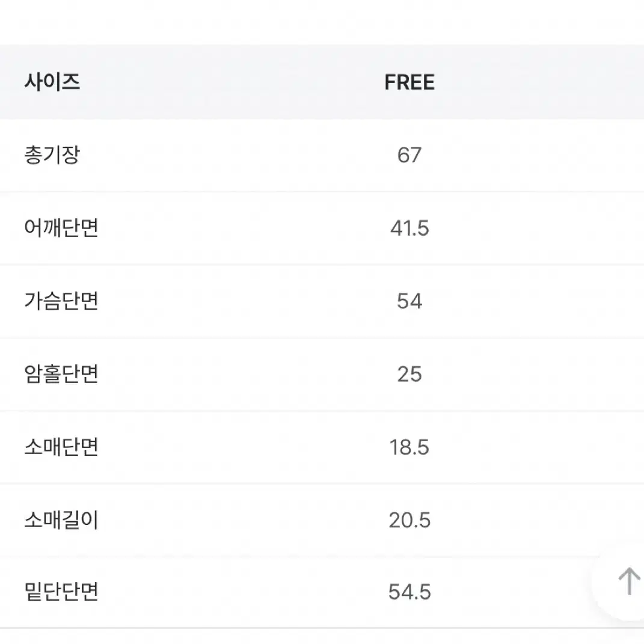
Task: Click empty area right of FREE header
Action: pos(538,82)
